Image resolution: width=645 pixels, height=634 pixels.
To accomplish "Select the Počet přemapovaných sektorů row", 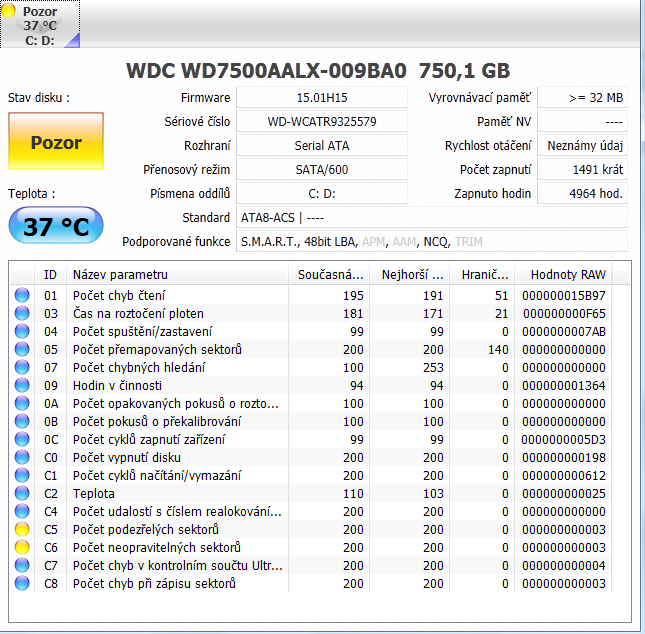I will [x=311, y=349].
